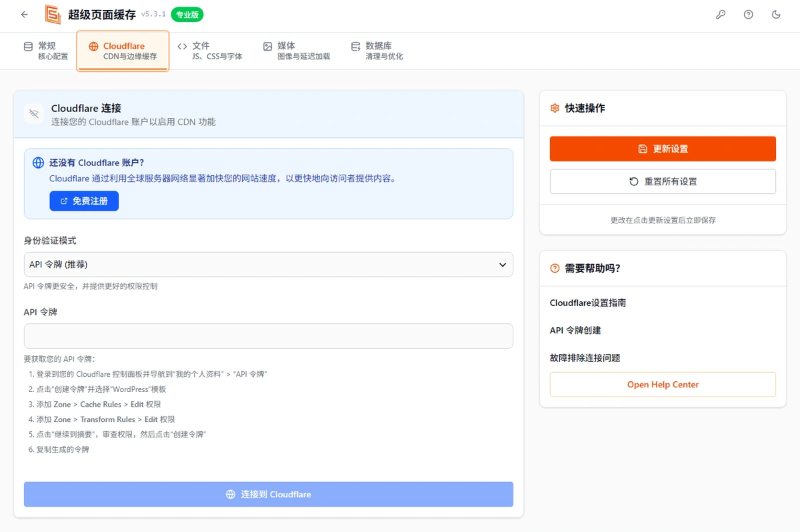The height and width of the screenshot is (532, 800).
Task: Click the gear icon next to 快速操作
Action: point(555,108)
